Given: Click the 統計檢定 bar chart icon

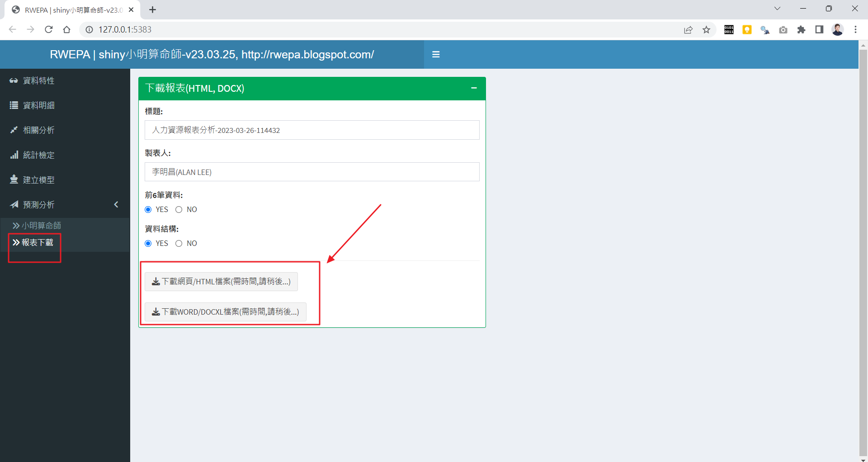Looking at the screenshot, I should pyautogui.click(x=14, y=155).
